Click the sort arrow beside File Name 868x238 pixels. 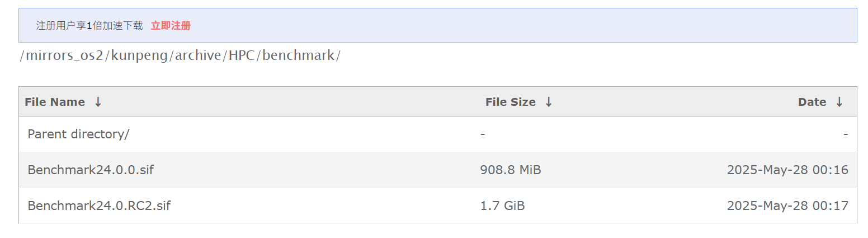click(x=98, y=102)
